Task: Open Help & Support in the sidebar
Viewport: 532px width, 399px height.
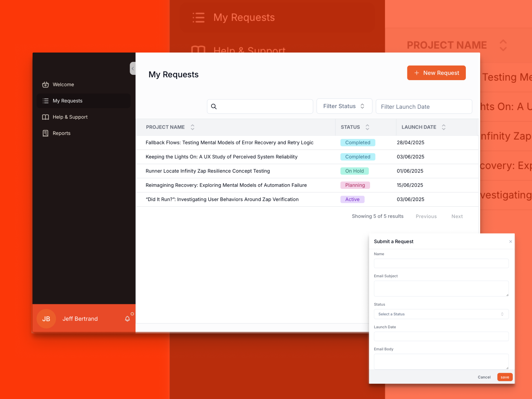Action: click(x=70, y=117)
